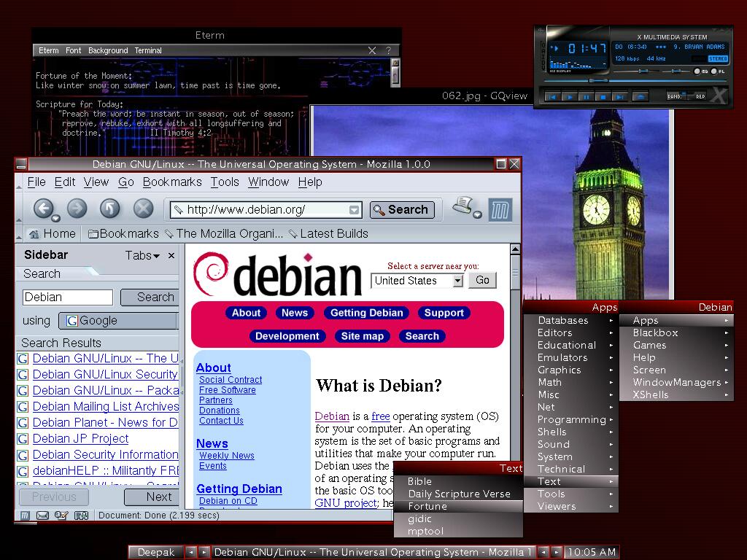
Task: Open the 'Debian Mailing List Archives' search result
Action: point(106,407)
